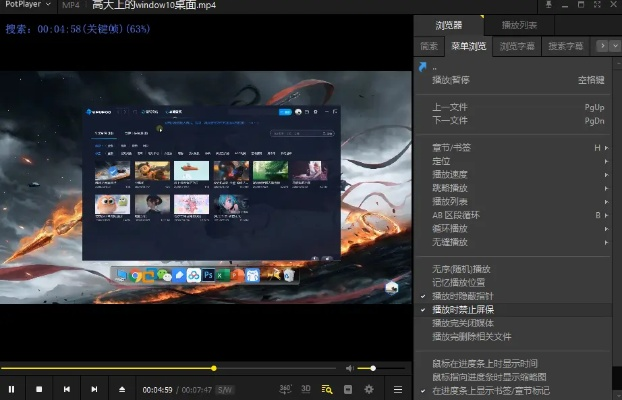Screen dimensions: 622x400
Task: Switch to the 播放列表 top tab
Action: 519,25
